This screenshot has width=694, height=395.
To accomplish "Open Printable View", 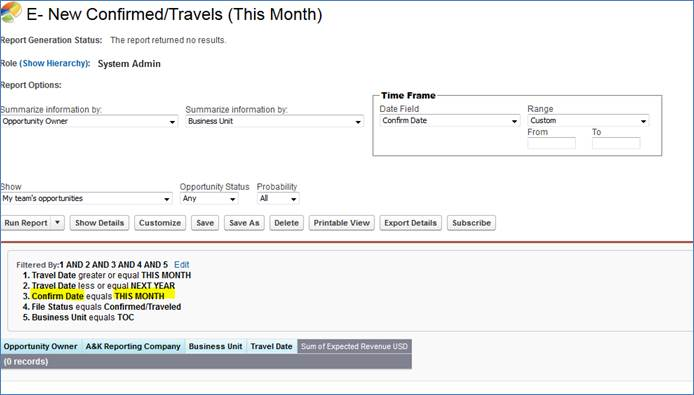I will pos(342,223).
